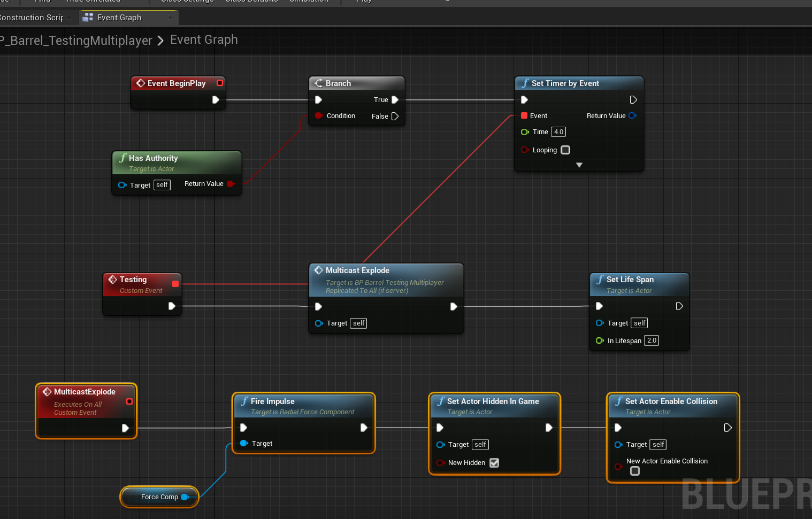Click Branch True output pin
The width and height of the screenshot is (812, 519).
coord(395,99)
